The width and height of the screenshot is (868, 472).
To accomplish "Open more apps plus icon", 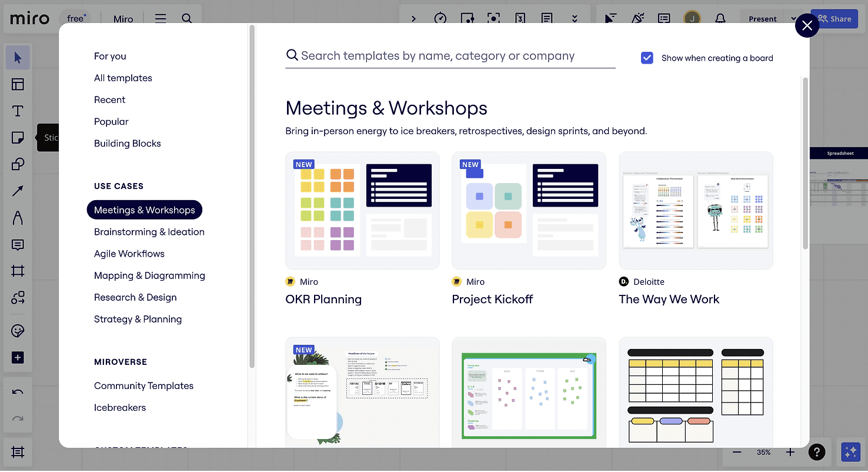I will tap(18, 358).
